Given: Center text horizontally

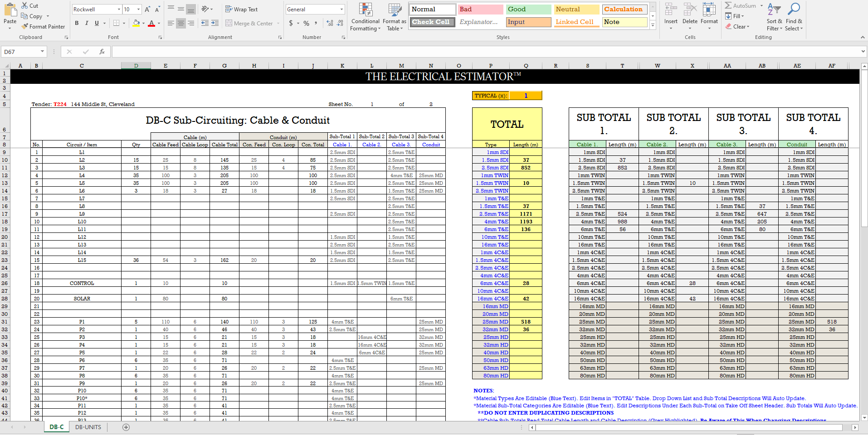Looking at the screenshot, I should [x=181, y=23].
